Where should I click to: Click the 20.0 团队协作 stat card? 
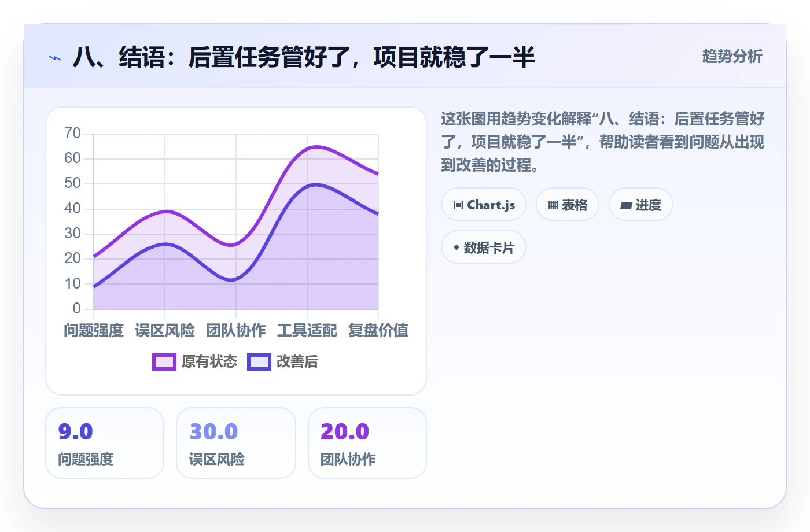click(x=367, y=443)
